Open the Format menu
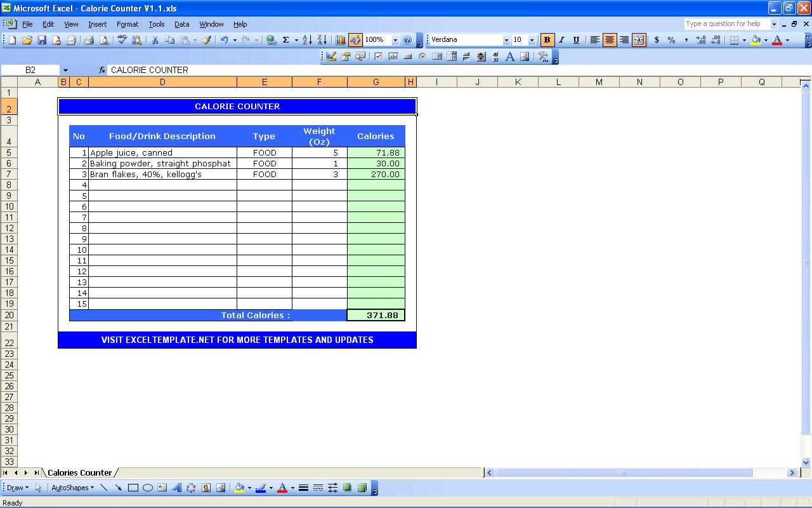The width and height of the screenshot is (812, 508). click(127, 24)
